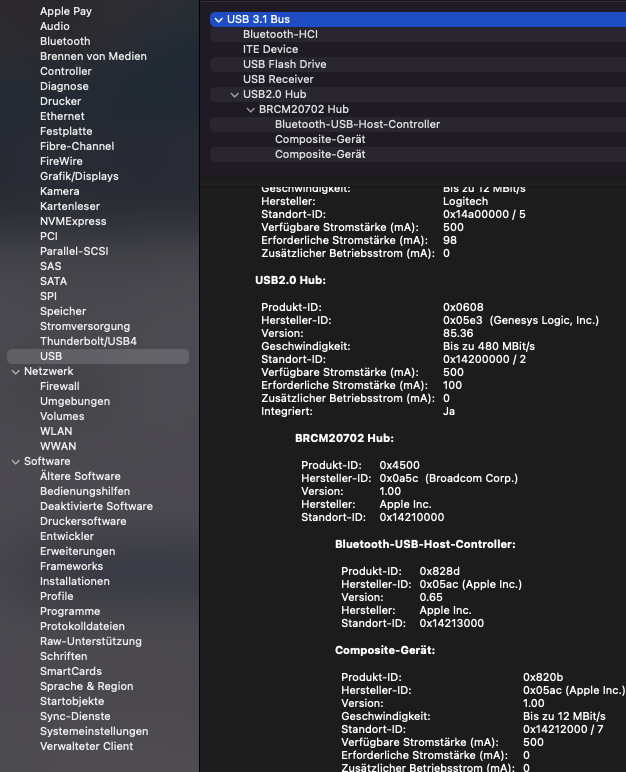This screenshot has width=626, height=772.
Task: Open WLAN under Netzwerk
Action: 56,432
